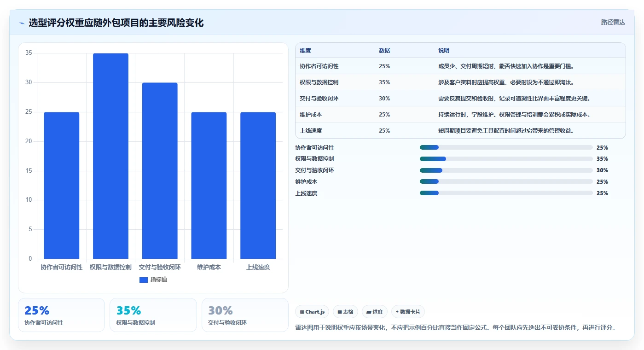
Task: Toggle the 指标值 legend color box
Action: pyautogui.click(x=143, y=280)
